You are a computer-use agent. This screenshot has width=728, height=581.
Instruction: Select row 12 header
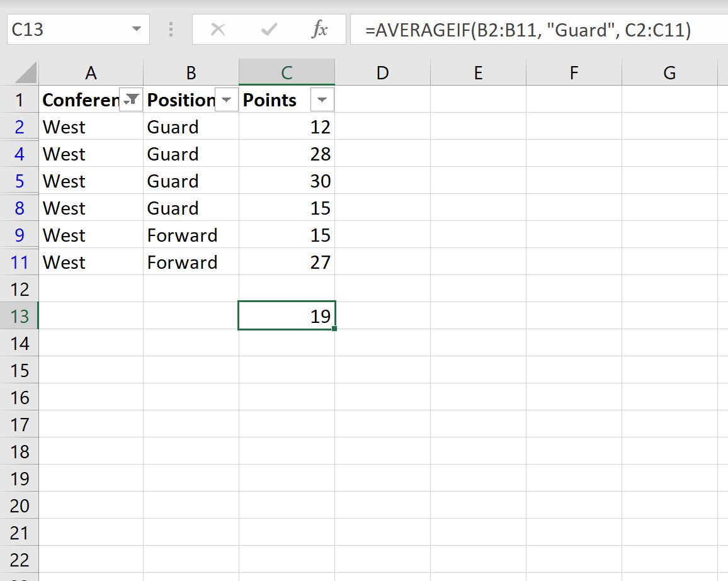click(19, 289)
